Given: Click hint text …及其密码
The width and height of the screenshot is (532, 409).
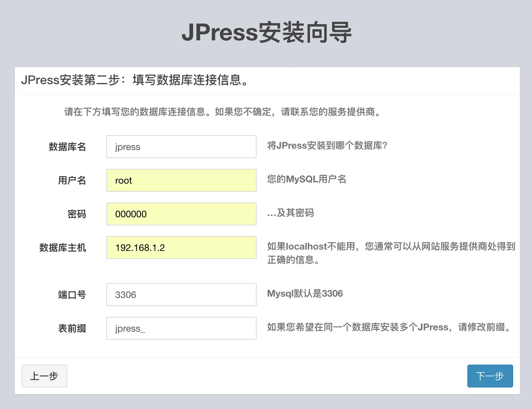Looking at the screenshot, I should pos(291,213).
